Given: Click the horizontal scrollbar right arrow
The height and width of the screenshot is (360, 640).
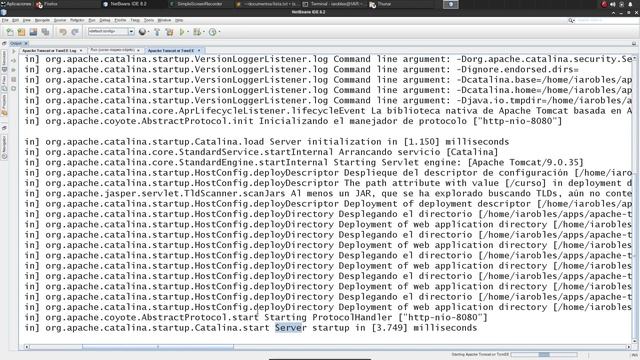Looking at the screenshot, I should [629, 347].
